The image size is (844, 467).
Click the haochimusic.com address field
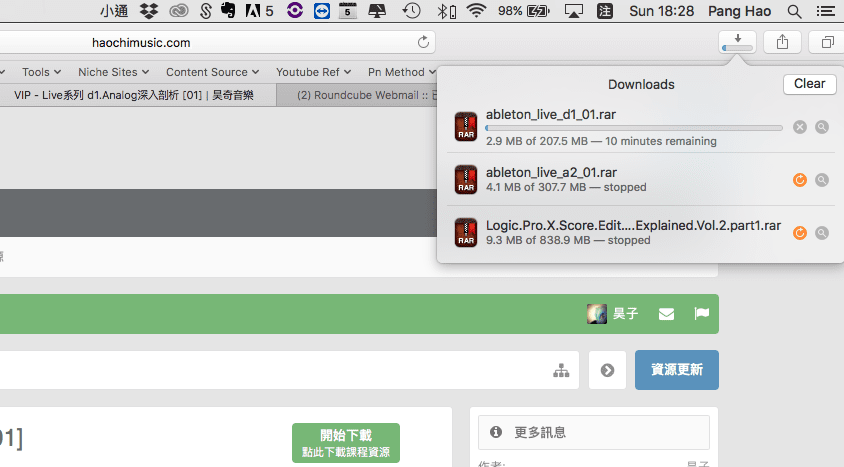(200, 43)
